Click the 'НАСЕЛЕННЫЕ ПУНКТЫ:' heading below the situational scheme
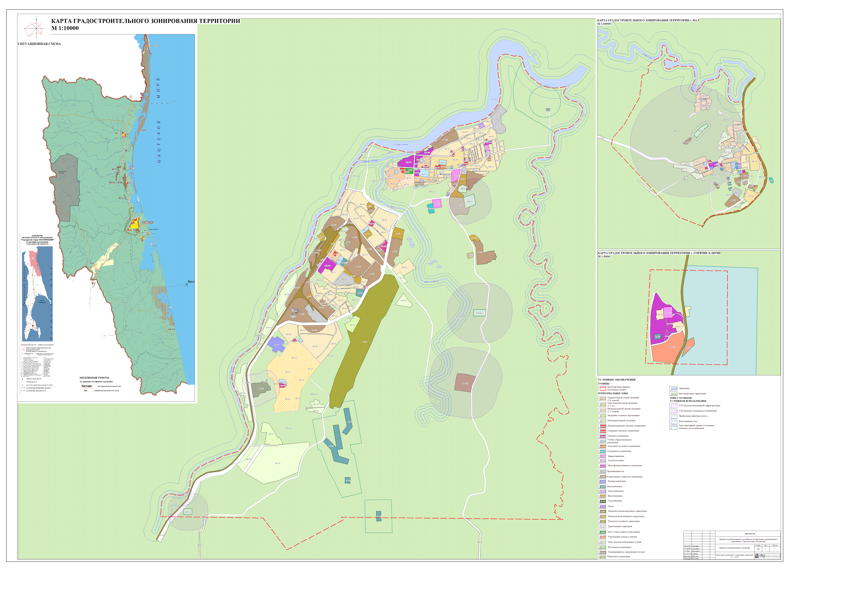Image resolution: width=868 pixels, height=610 pixels. click(94, 378)
